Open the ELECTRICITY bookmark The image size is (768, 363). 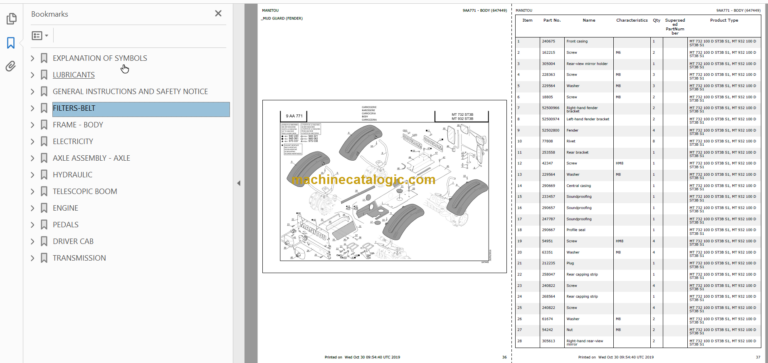click(72, 142)
